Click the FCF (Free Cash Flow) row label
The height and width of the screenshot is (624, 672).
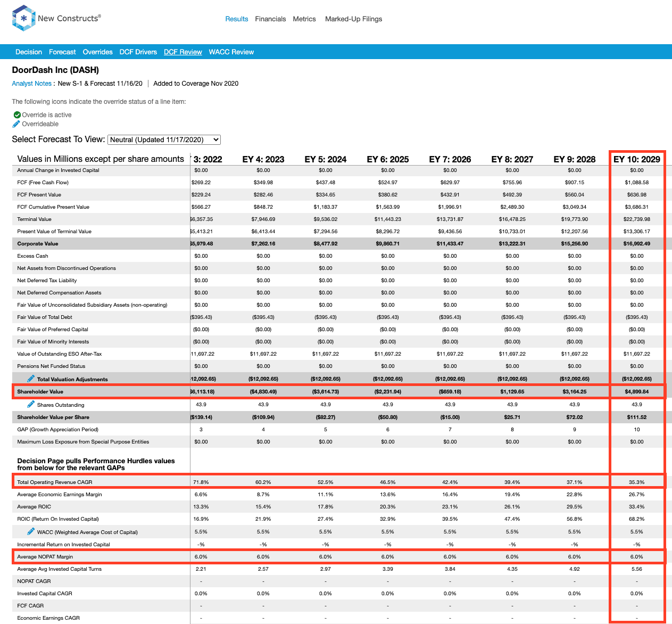pyautogui.click(x=43, y=183)
